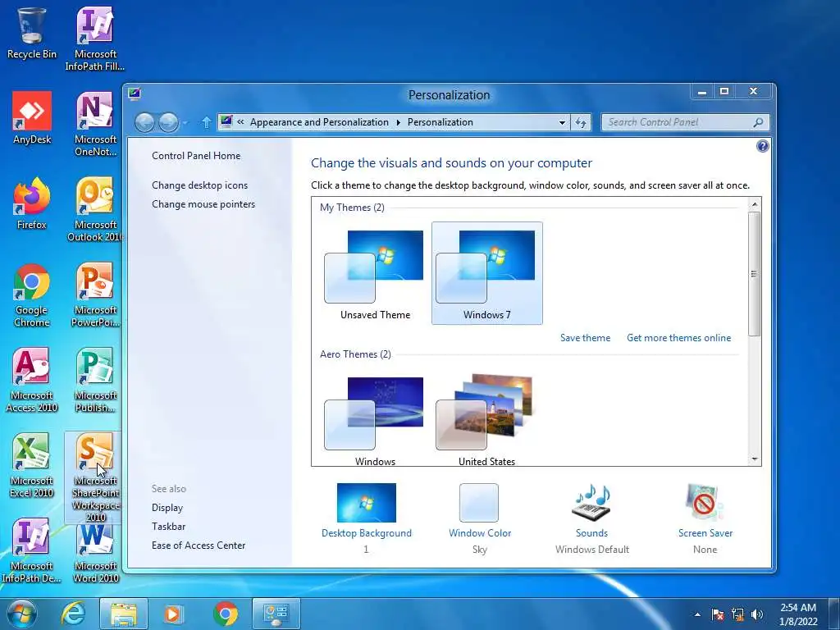
Task: Open Ease of Access Center link
Action: [199, 545]
